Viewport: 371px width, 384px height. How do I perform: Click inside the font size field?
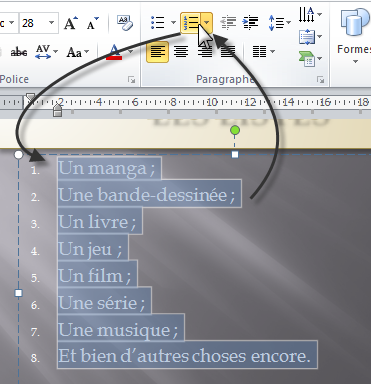coord(33,23)
